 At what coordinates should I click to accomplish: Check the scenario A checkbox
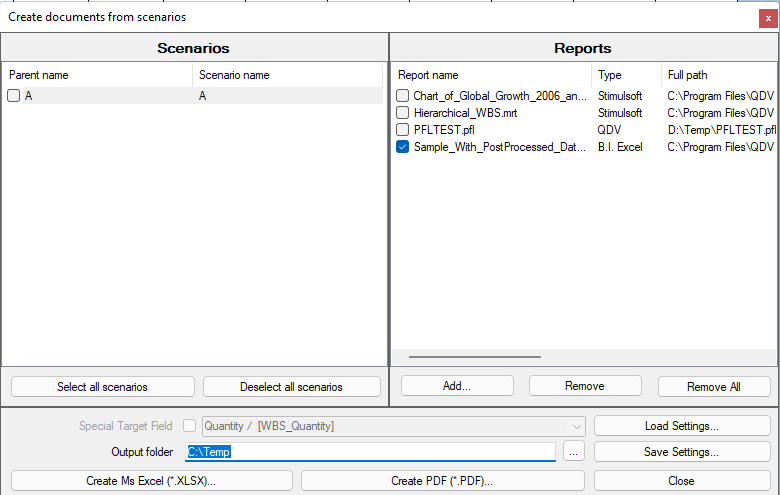tap(14, 96)
